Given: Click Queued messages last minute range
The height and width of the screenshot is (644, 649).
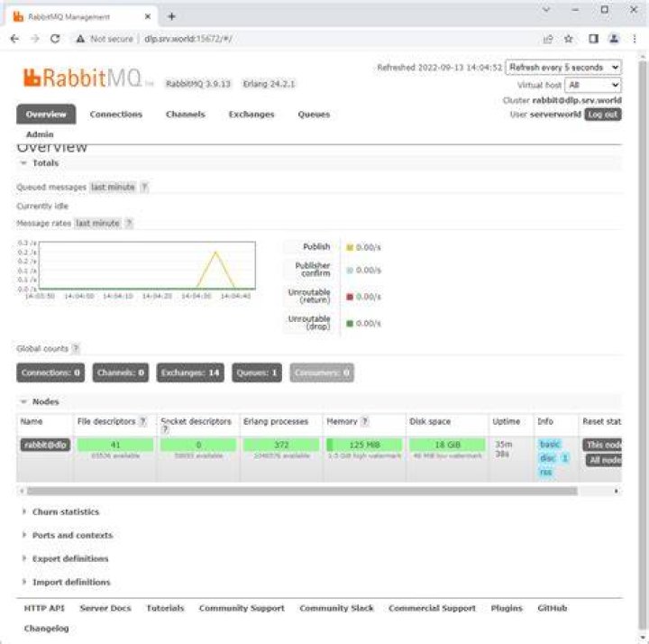Looking at the screenshot, I should tap(113, 188).
